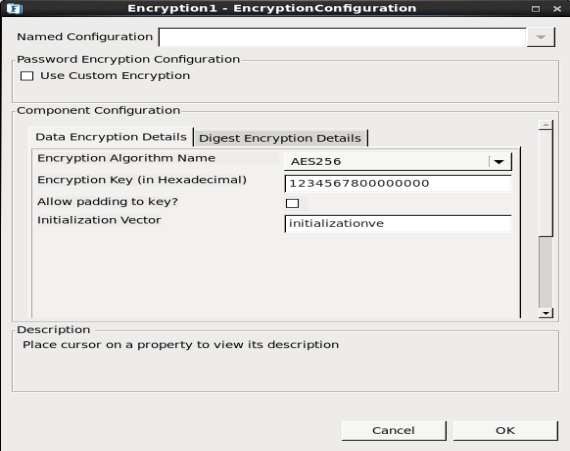Open the Digest Encryption Details tab

coord(280,138)
